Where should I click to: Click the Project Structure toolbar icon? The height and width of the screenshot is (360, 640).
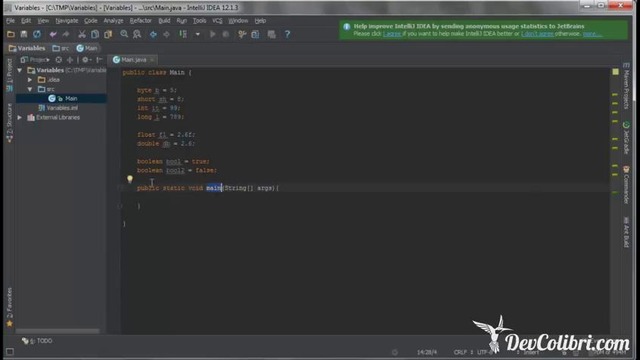pyautogui.click(x=255, y=34)
